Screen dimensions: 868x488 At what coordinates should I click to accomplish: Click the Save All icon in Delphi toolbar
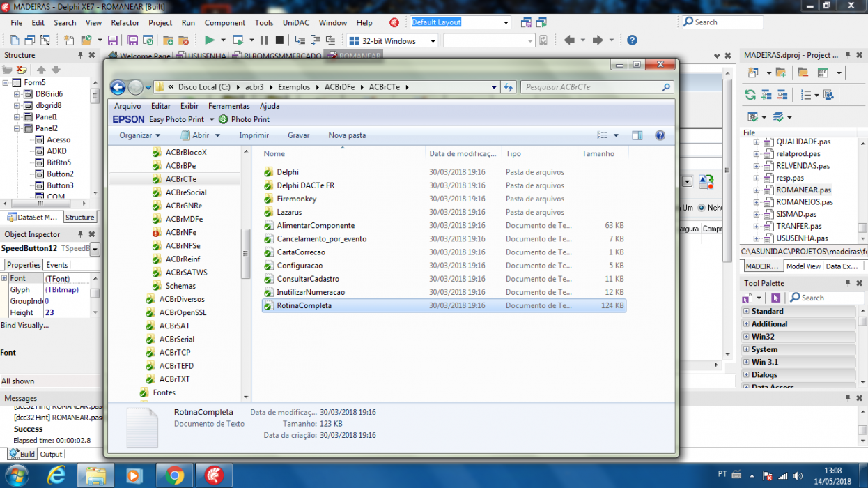coord(132,40)
